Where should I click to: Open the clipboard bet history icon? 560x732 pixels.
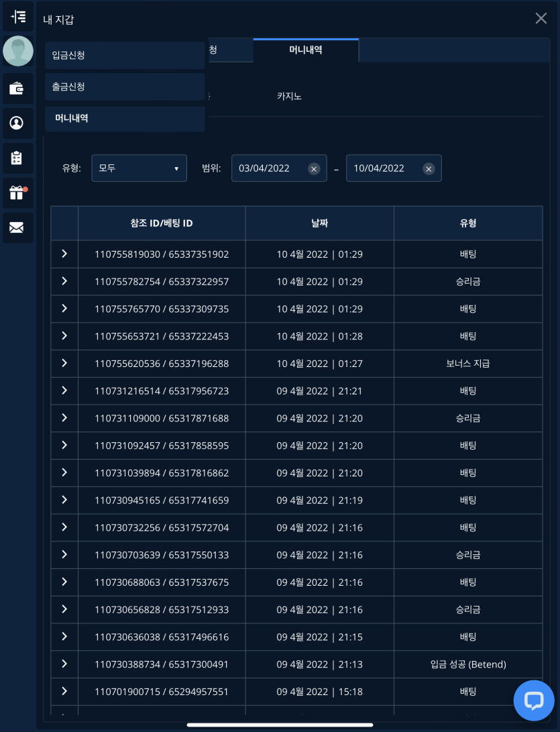[17, 158]
